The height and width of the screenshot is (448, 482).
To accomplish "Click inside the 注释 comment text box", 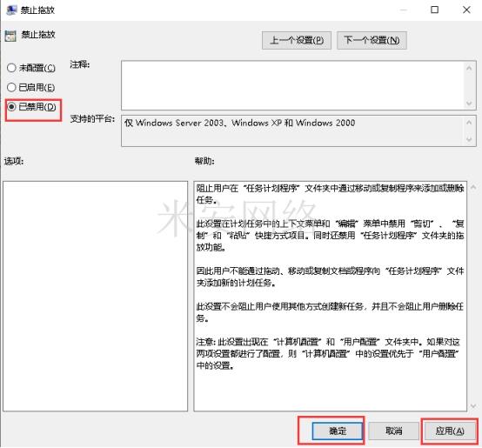I will [x=292, y=85].
